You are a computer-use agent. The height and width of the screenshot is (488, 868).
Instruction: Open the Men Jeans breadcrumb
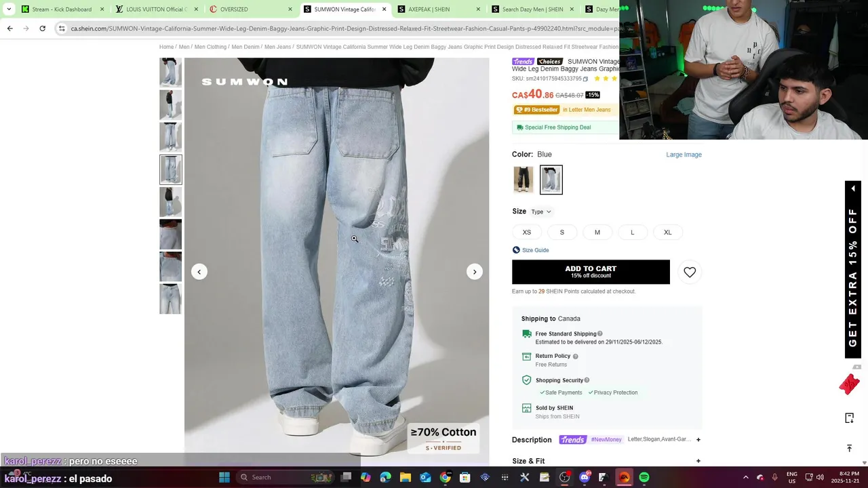277,47
